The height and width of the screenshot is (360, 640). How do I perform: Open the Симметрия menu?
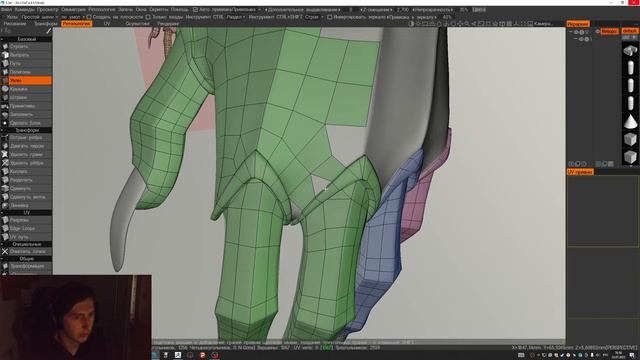[73, 9]
